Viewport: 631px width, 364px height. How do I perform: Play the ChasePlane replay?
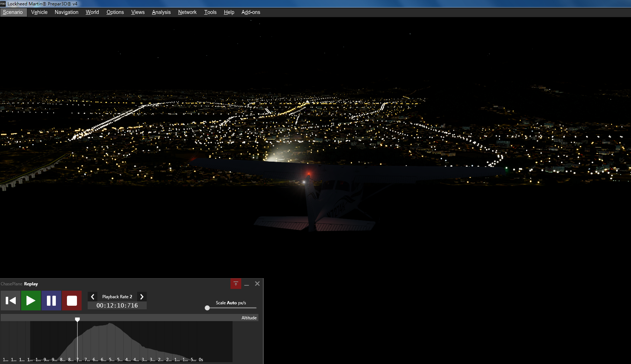(x=31, y=300)
